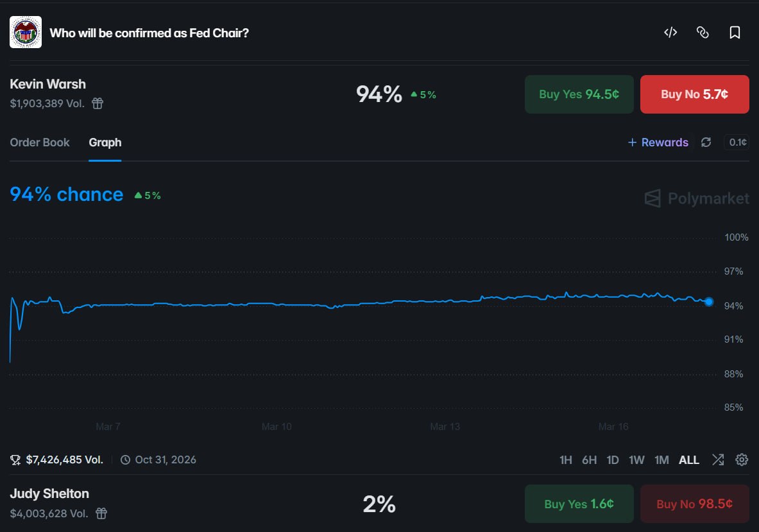Select the ALL time range

point(689,460)
